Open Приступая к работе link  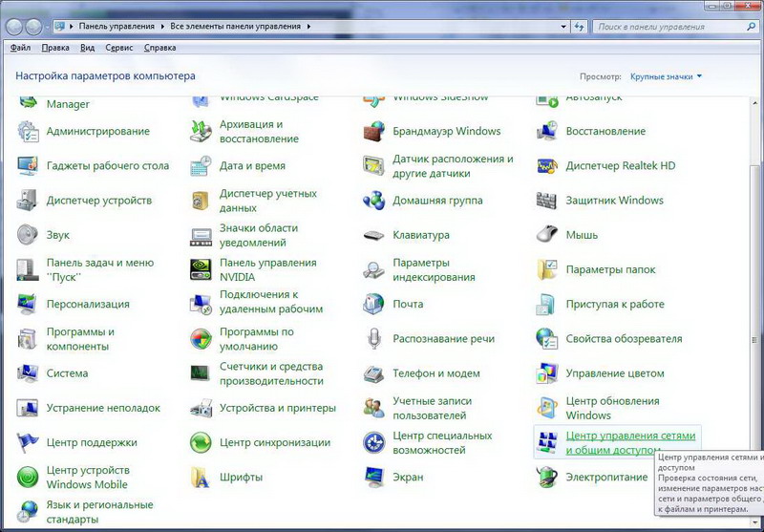click(x=615, y=305)
